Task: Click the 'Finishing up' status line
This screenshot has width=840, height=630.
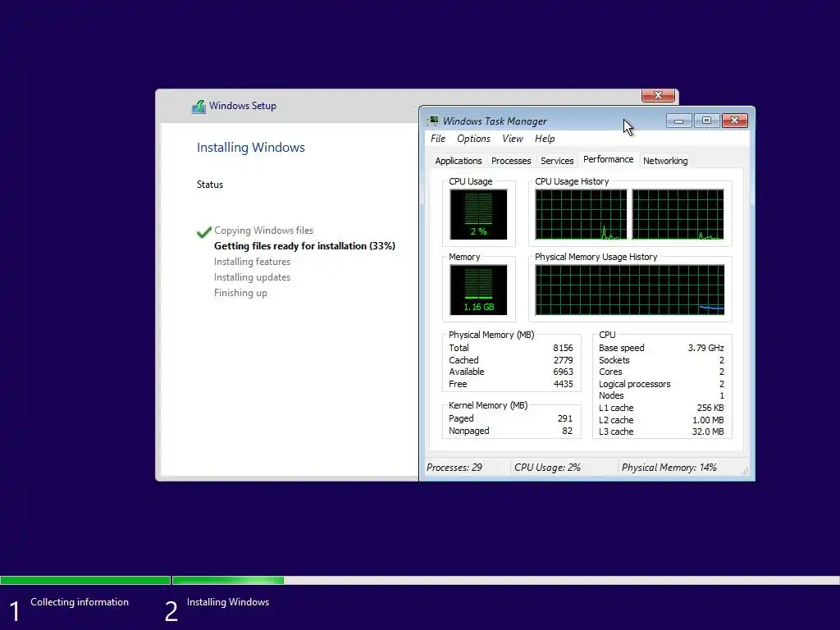Action: click(x=240, y=293)
